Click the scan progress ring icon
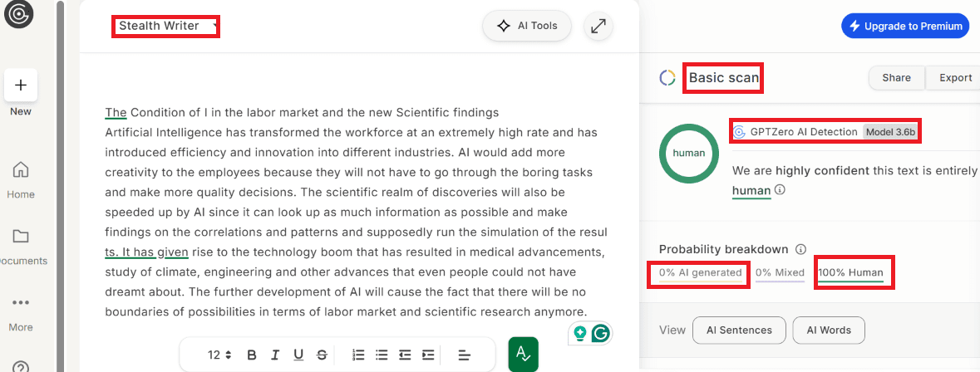The image size is (980, 372). pos(667,78)
